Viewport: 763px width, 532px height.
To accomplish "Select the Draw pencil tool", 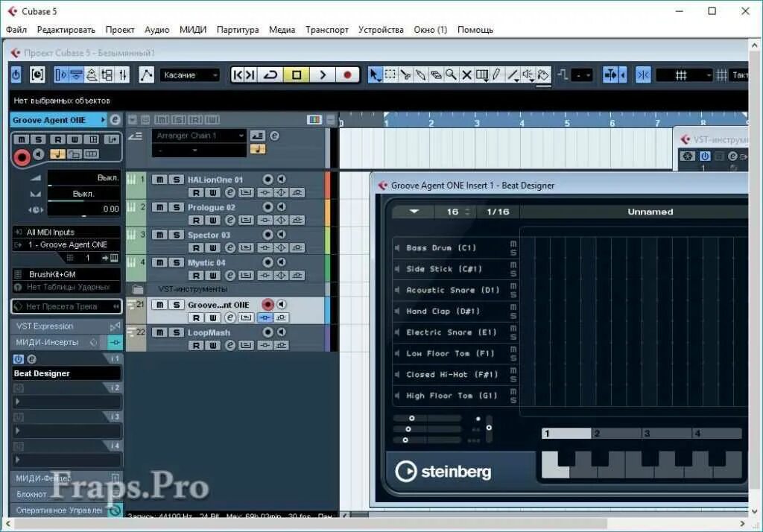I will 497,75.
